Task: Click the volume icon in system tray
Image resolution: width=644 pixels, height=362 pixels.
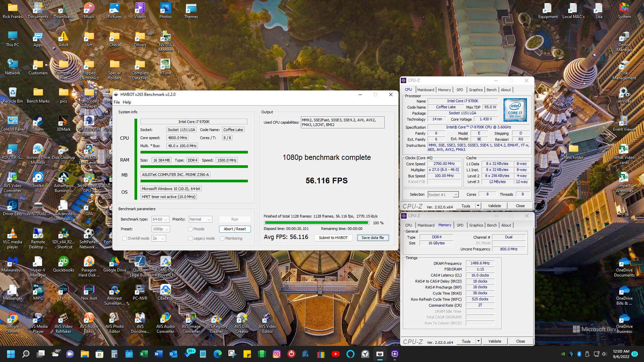Action: pos(604,354)
